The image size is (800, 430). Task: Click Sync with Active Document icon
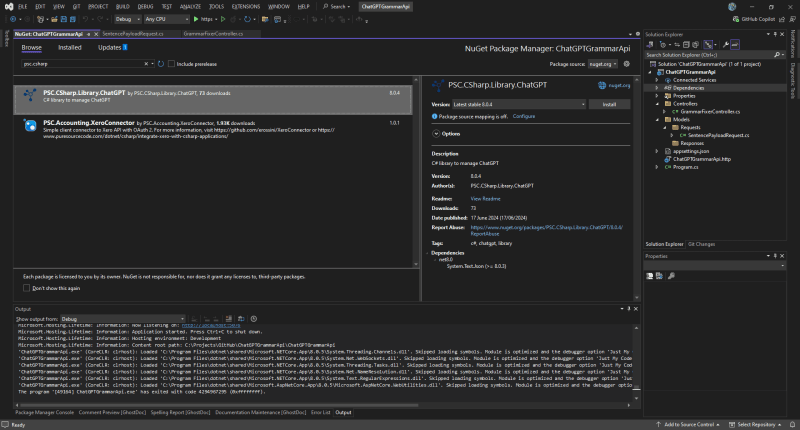pyautogui.click(x=677, y=45)
